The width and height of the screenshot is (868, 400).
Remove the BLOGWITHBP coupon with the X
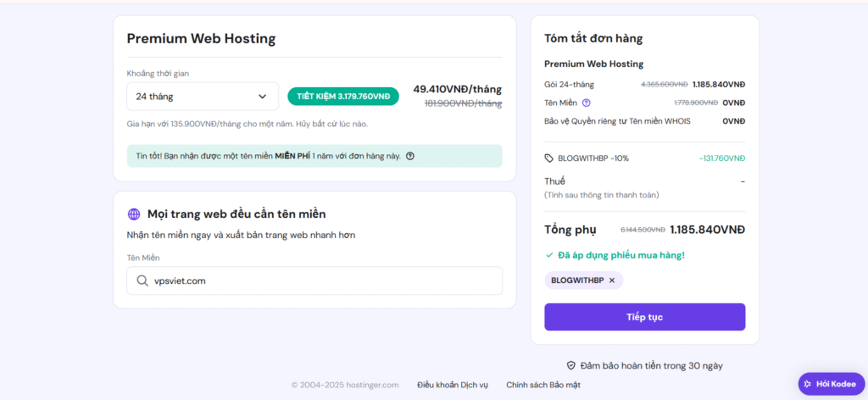(x=612, y=281)
